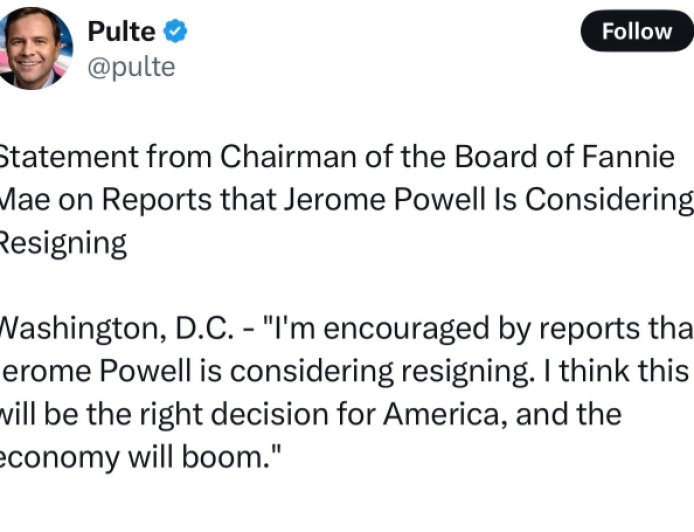
Task: Click the blue verified badge icon
Action: point(176,31)
